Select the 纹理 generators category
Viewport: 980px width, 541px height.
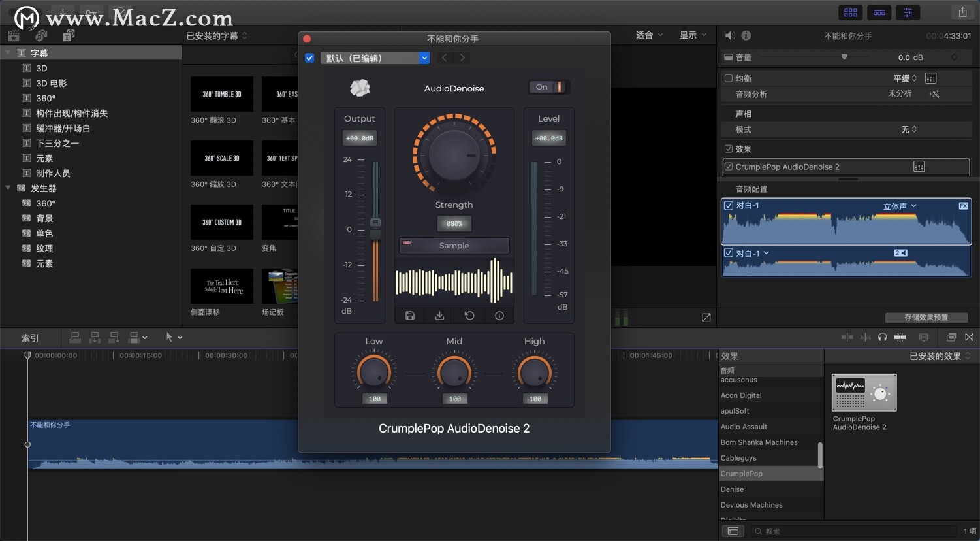click(x=44, y=248)
